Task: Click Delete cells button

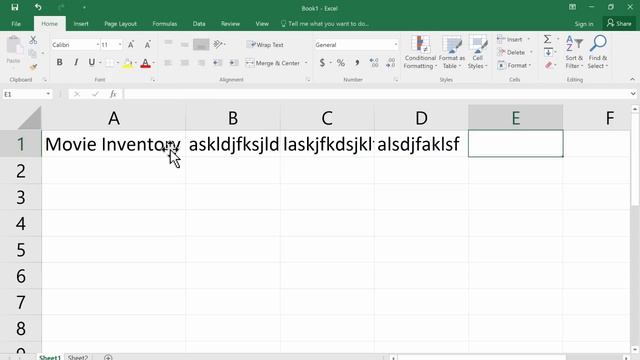Action: pyautogui.click(x=511, y=52)
